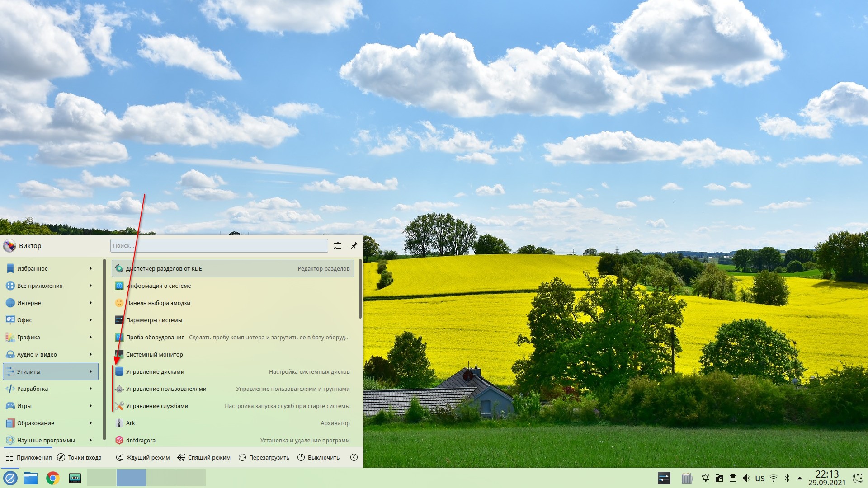The width and height of the screenshot is (868, 488).
Task: Open the volume speaker tray icon
Action: 746,478
